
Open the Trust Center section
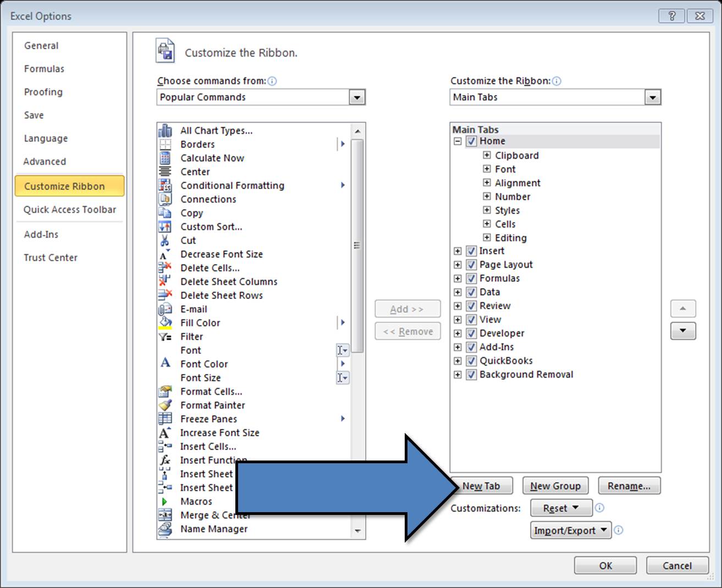pos(51,257)
